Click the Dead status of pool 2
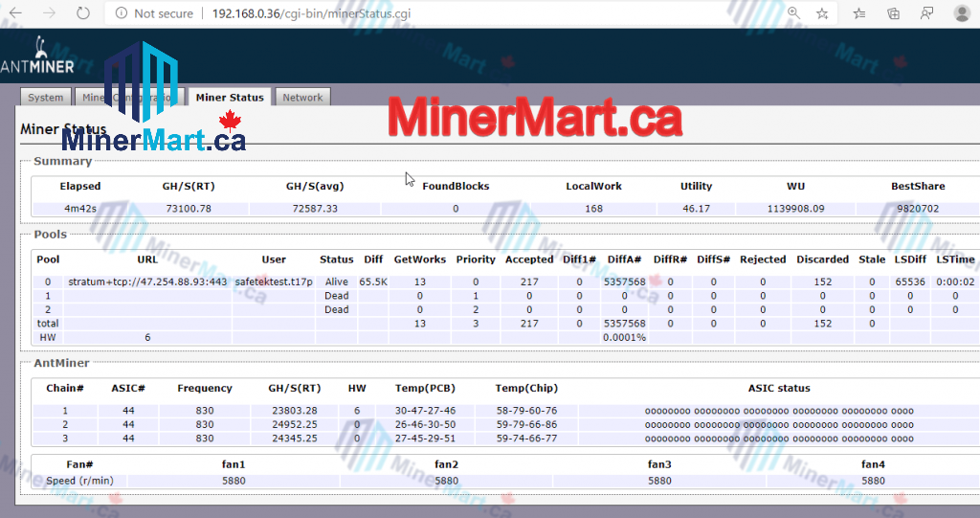 [x=336, y=309]
